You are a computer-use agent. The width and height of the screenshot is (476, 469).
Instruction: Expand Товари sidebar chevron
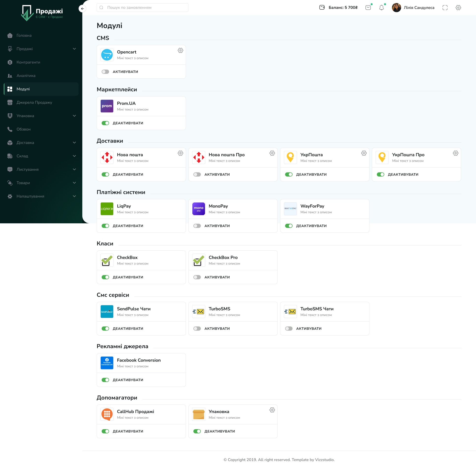(74, 183)
